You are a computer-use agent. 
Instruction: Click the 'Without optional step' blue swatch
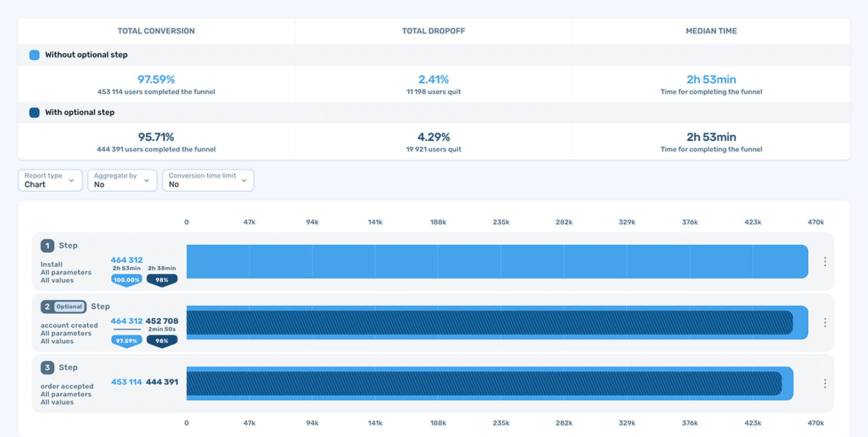click(35, 55)
